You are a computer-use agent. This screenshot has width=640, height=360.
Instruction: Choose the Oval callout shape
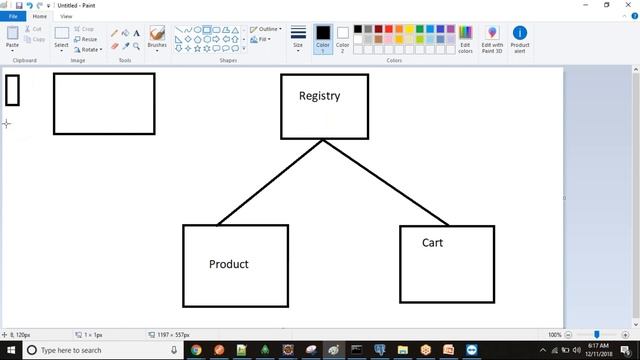coord(226,49)
